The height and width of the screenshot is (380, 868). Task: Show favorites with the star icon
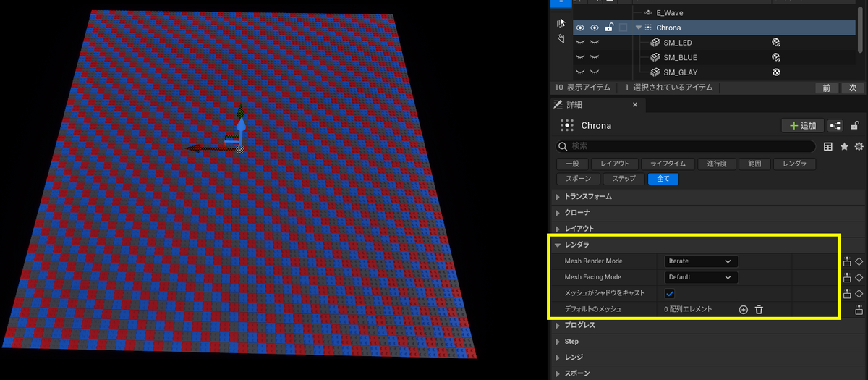844,146
